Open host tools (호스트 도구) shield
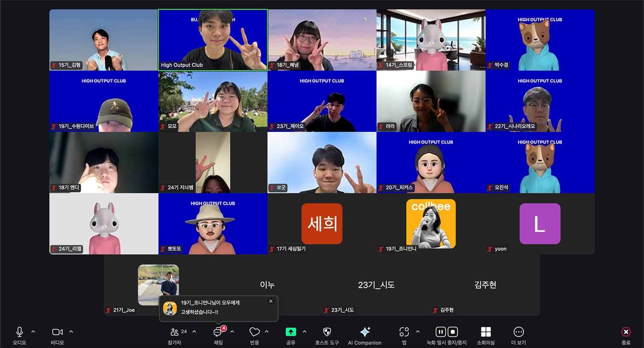This screenshot has height=348, width=644. pyautogui.click(x=327, y=332)
